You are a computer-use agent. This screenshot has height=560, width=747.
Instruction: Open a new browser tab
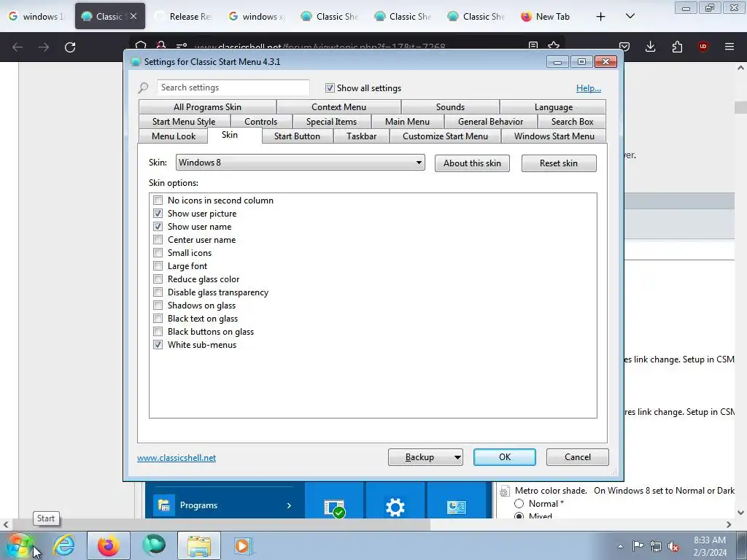[601, 17]
